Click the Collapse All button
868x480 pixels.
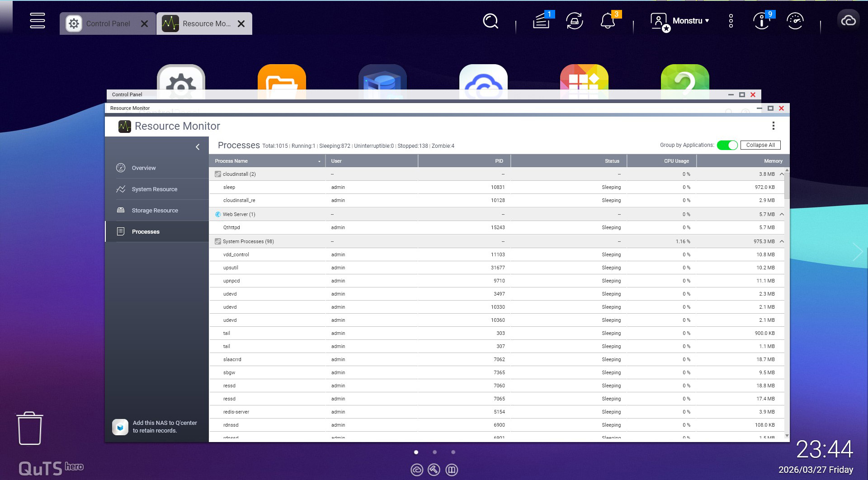(760, 145)
